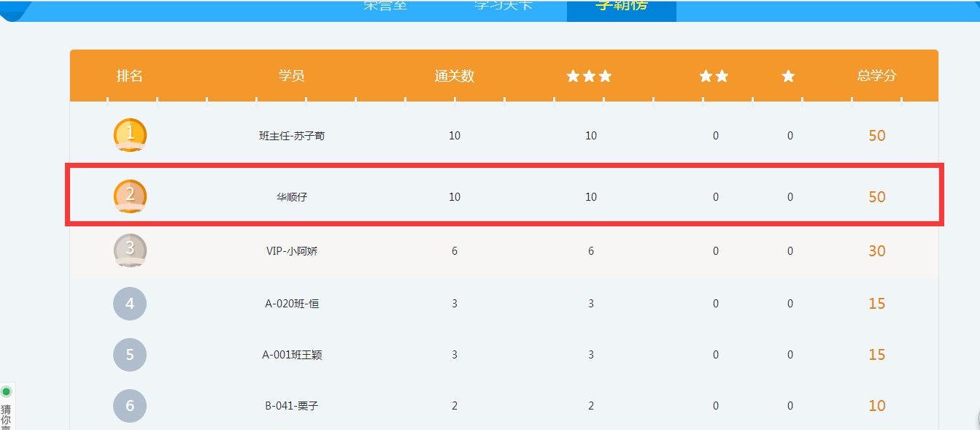Click student name 华顺仔
Screen dimensions: 980x430
(292, 197)
